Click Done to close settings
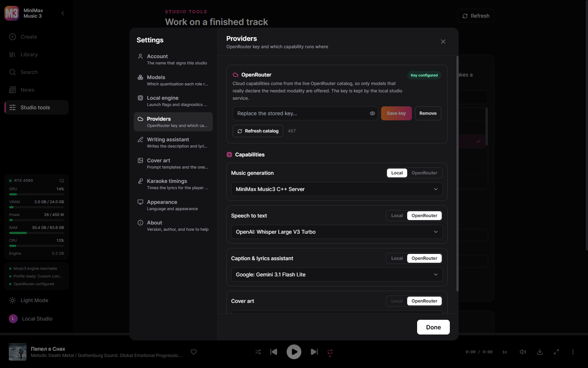Screen dimensions: 588x368 [x=433, y=327]
